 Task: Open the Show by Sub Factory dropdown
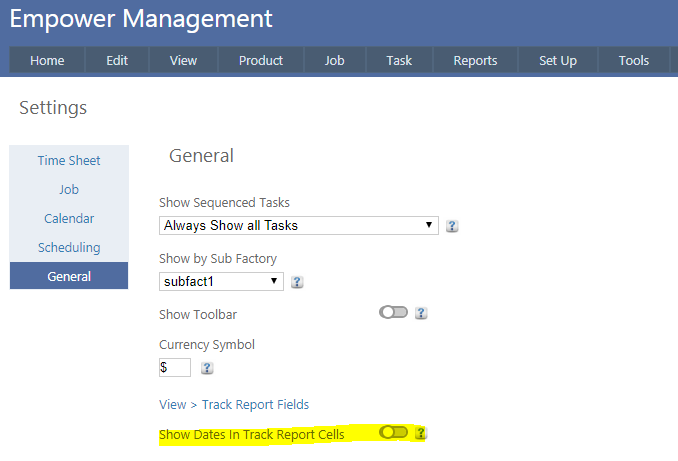point(221,282)
